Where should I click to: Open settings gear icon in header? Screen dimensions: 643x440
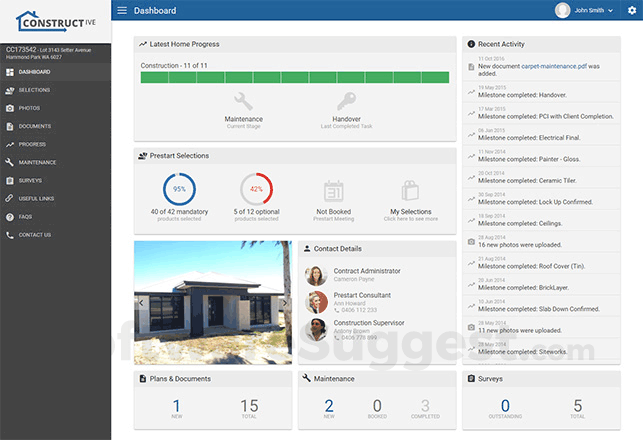tap(631, 10)
